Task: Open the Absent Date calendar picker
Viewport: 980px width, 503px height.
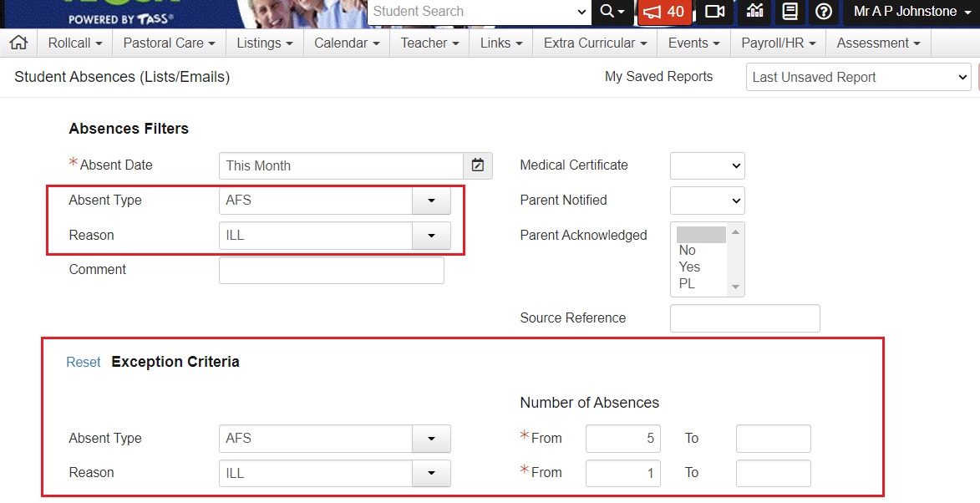Action: tap(478, 165)
